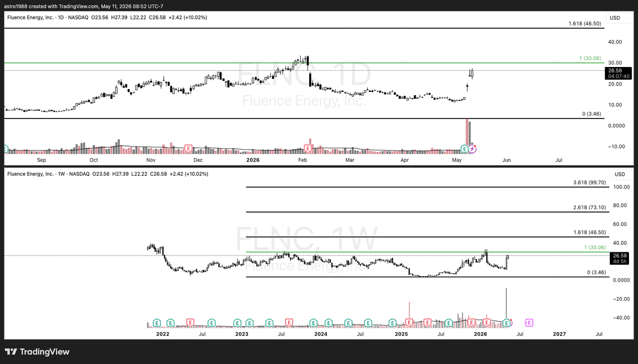Click the Fluence Energy 1W NASDAQ chart title
This screenshot has width=638, height=364.
tap(48, 174)
